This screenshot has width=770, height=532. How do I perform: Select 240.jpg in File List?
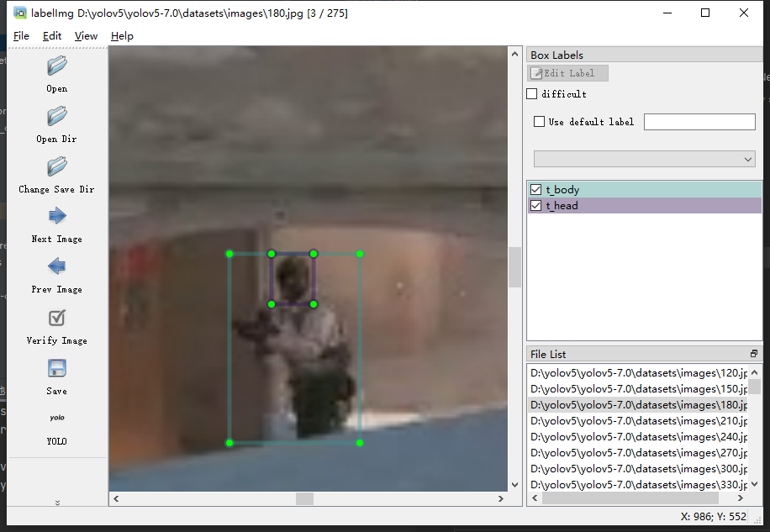638,437
